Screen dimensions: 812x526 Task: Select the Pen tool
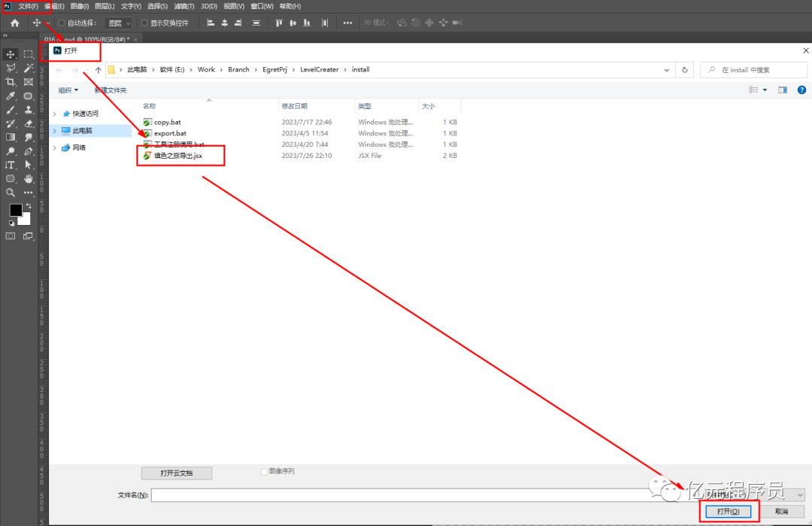tap(29, 151)
